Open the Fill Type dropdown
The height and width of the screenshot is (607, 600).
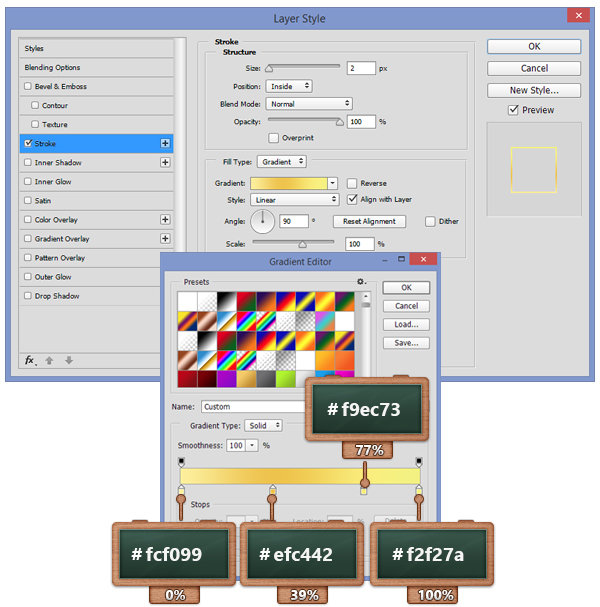281,161
